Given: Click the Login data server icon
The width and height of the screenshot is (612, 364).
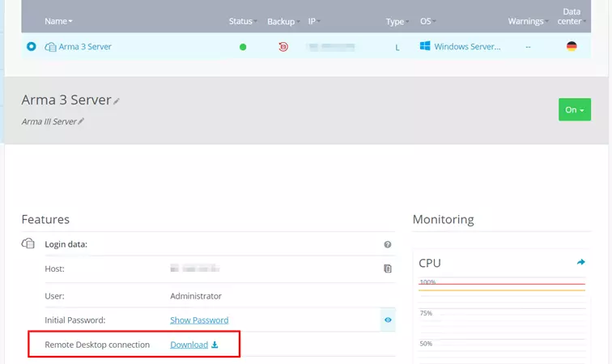Looking at the screenshot, I should tap(28, 243).
